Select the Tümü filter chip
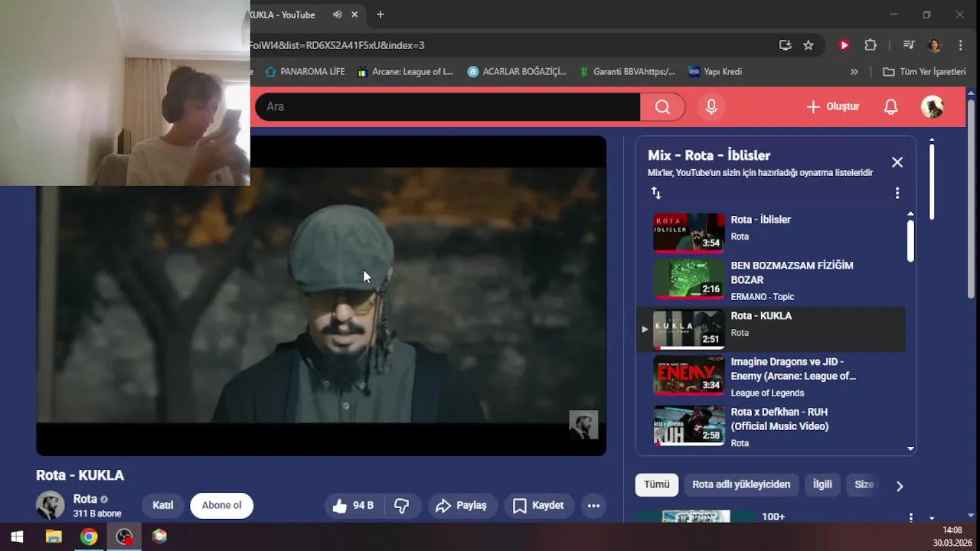Viewport: 980px width, 551px height. coord(656,484)
